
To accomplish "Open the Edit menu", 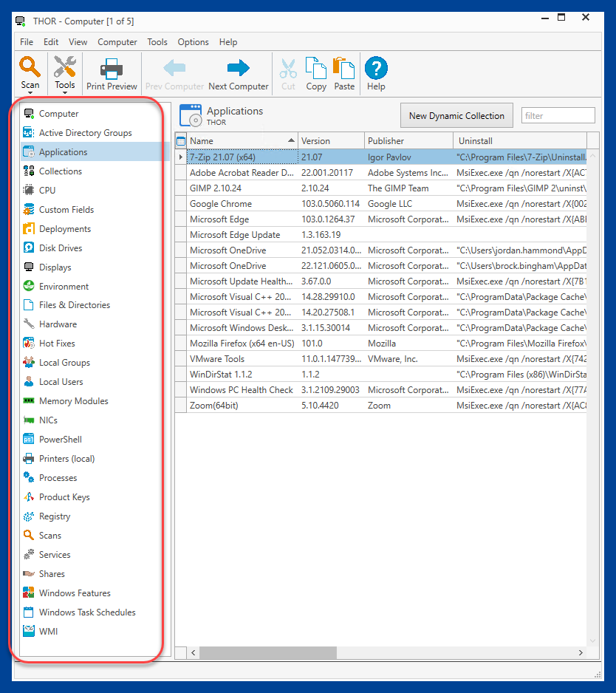I will [x=51, y=42].
